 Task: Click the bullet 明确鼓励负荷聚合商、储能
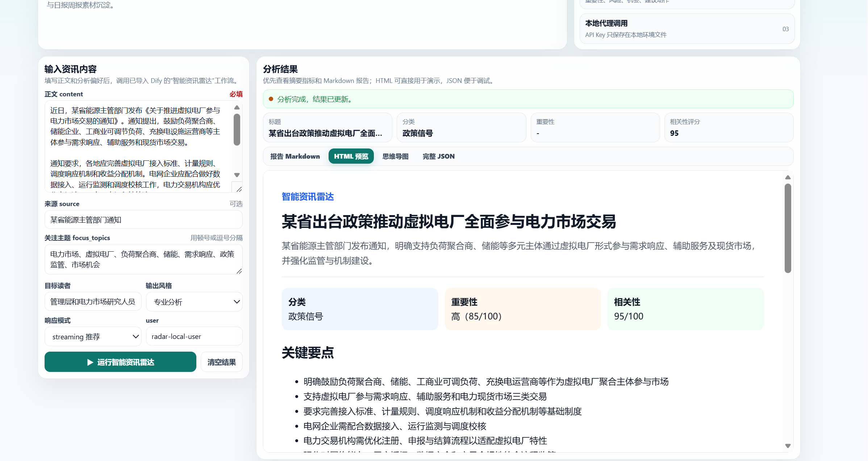(x=486, y=382)
